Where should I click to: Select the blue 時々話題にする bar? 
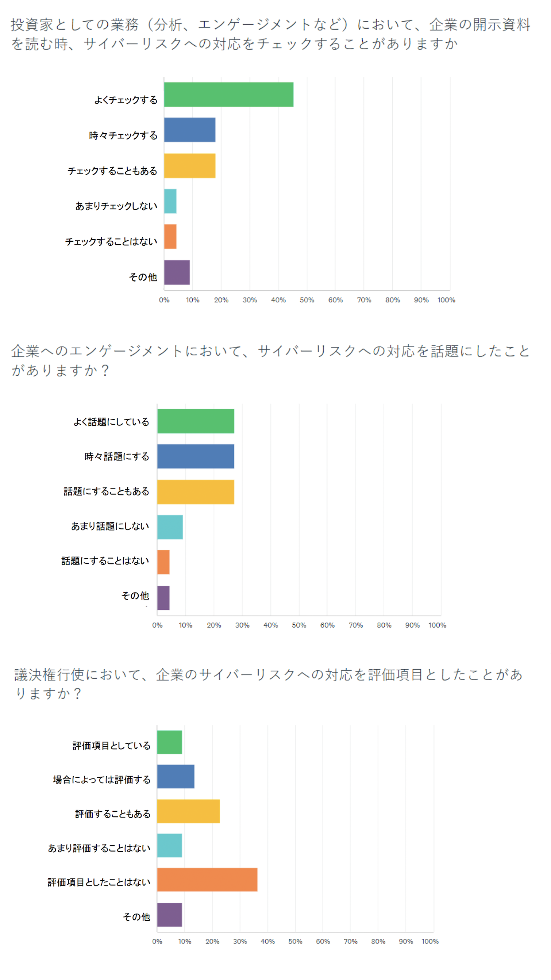(x=196, y=456)
